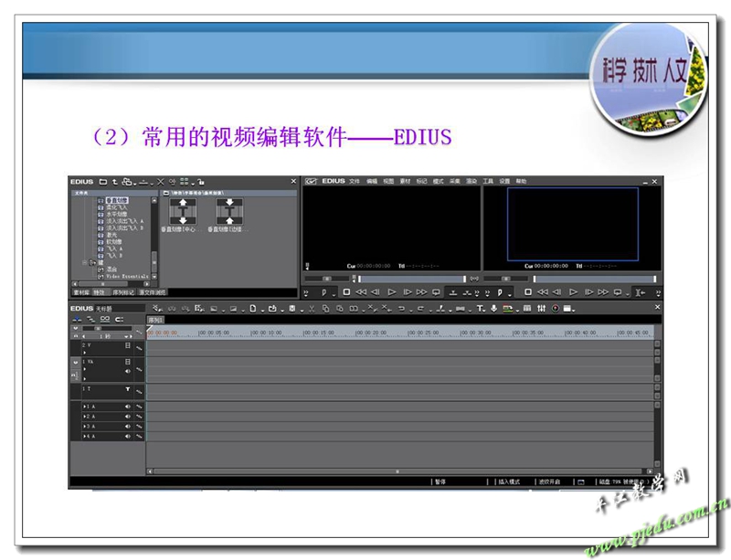
Task: Fast forward in the left player monitor
Action: (x=421, y=292)
